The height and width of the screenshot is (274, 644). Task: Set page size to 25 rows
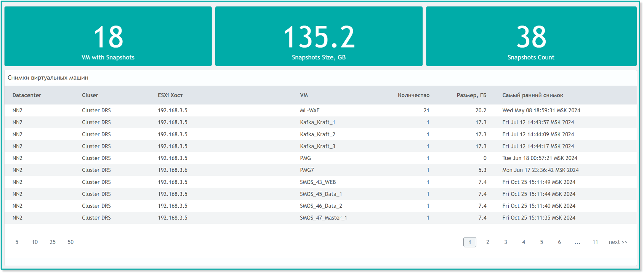pos(53,242)
